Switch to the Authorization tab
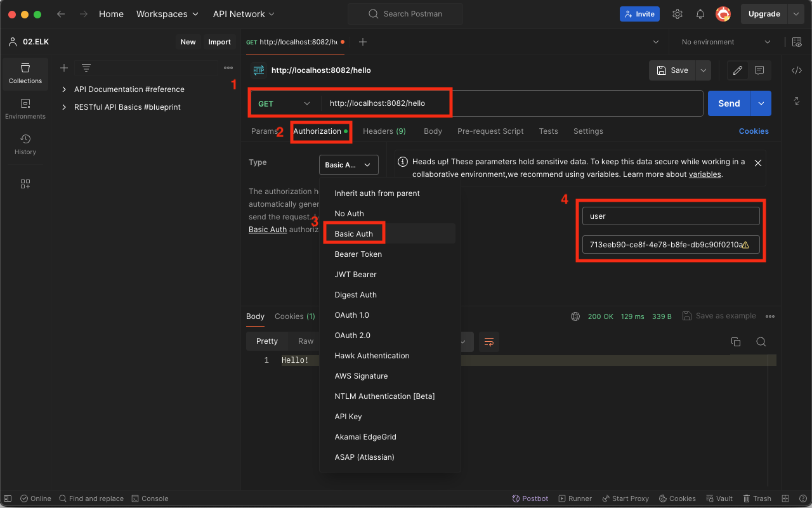 (x=320, y=131)
